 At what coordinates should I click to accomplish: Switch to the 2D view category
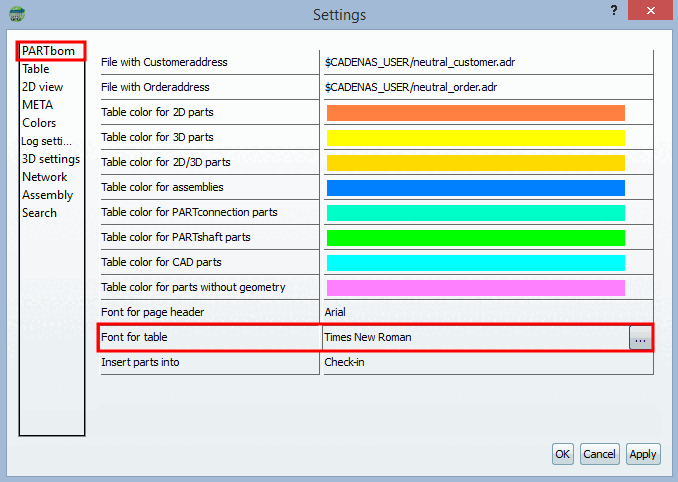point(42,87)
